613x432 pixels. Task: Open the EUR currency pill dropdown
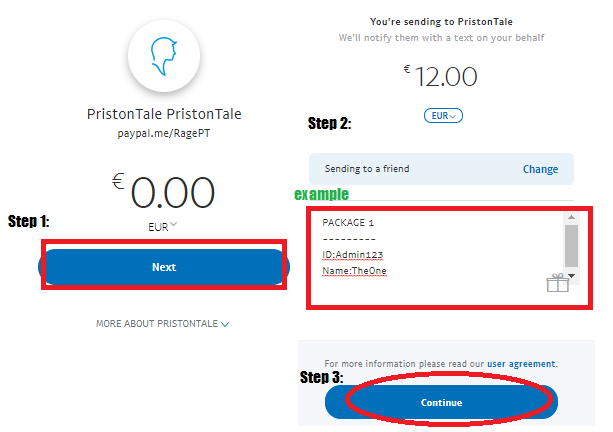coord(443,116)
